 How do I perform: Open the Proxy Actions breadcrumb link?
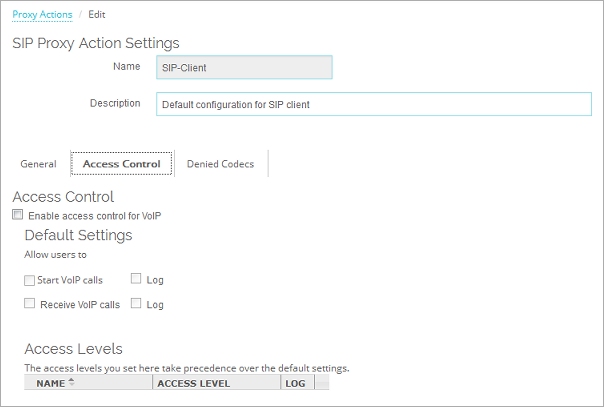42,15
